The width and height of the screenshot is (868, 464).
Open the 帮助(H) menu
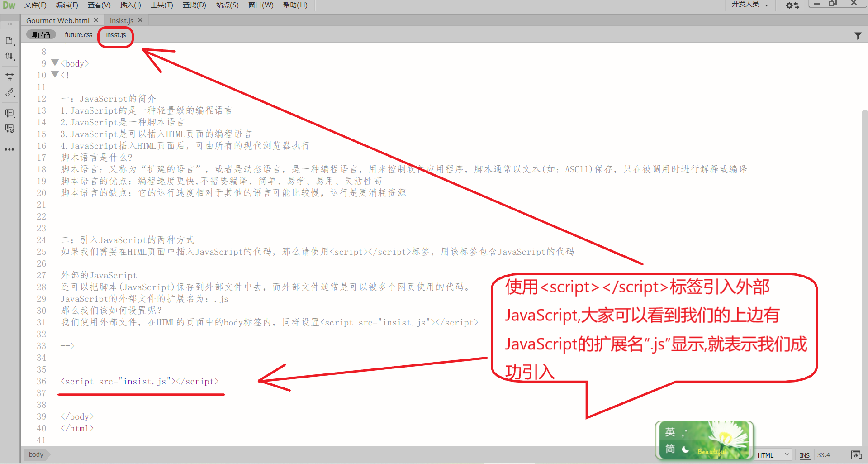pyautogui.click(x=295, y=5)
